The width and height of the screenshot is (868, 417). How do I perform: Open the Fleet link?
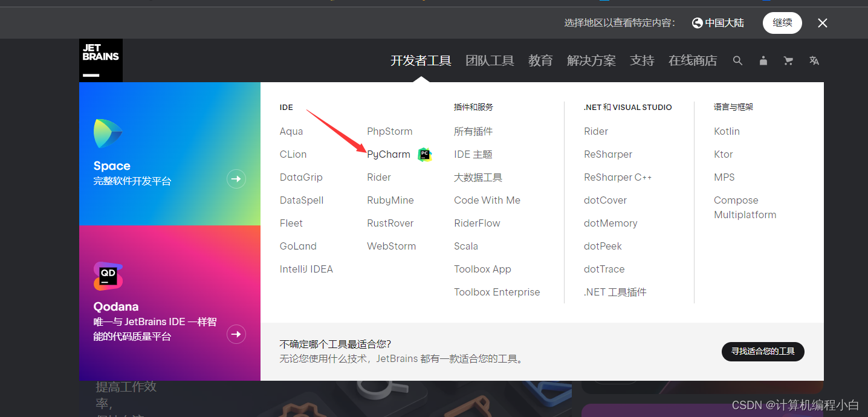tap(291, 223)
